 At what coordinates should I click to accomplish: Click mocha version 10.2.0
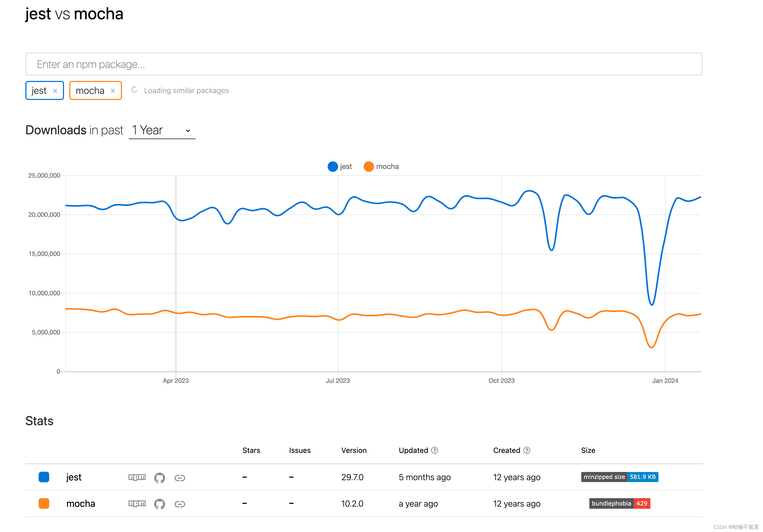pos(352,503)
